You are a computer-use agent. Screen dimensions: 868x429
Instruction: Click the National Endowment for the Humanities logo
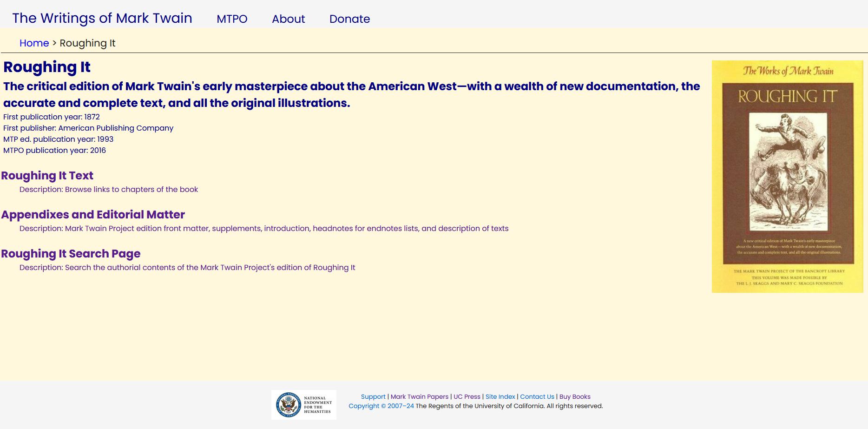[x=304, y=405]
